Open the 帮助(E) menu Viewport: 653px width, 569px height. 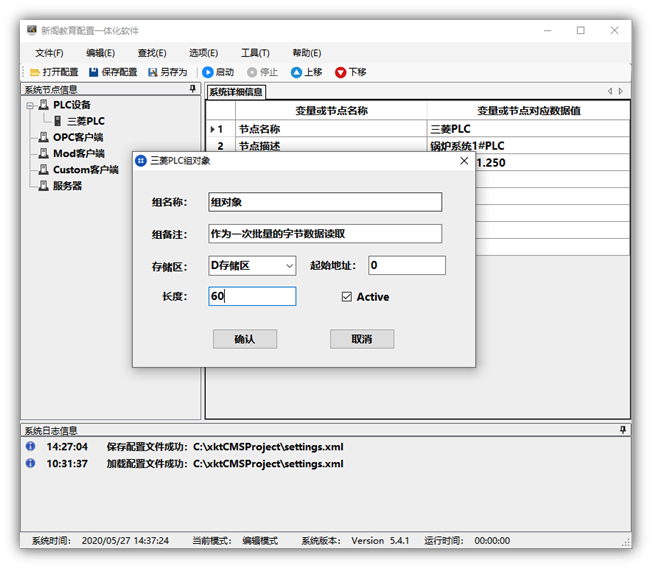click(307, 53)
